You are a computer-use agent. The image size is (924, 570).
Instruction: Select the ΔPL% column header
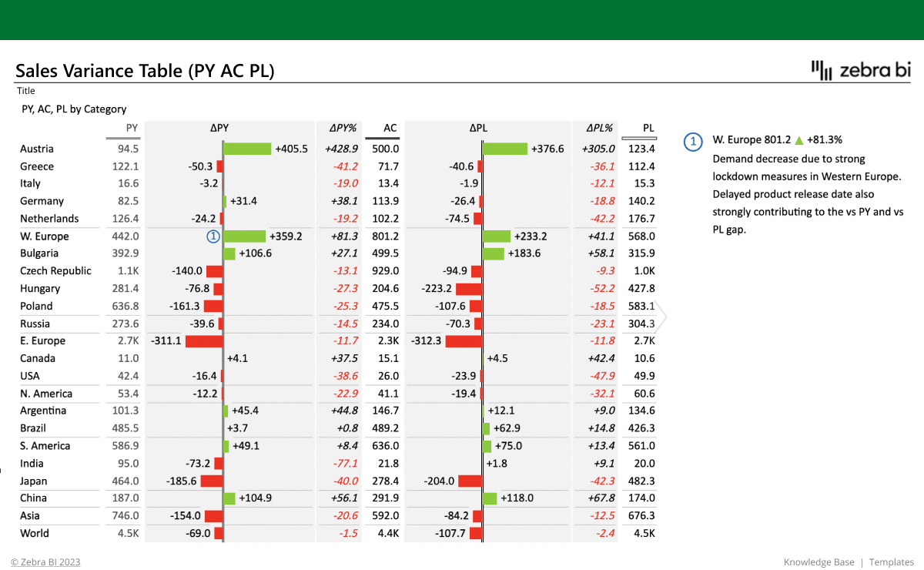[598, 129]
